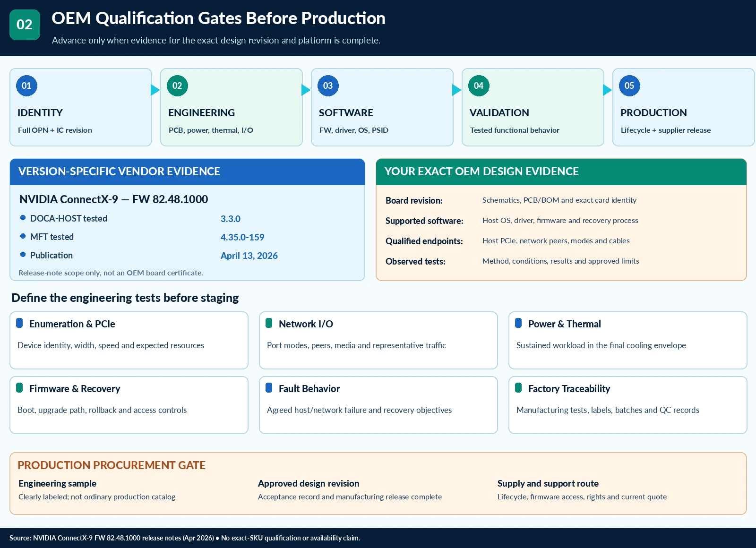Click the green marker beside Factory Traceability
Screen dimensions: 756x548
click(x=518, y=388)
